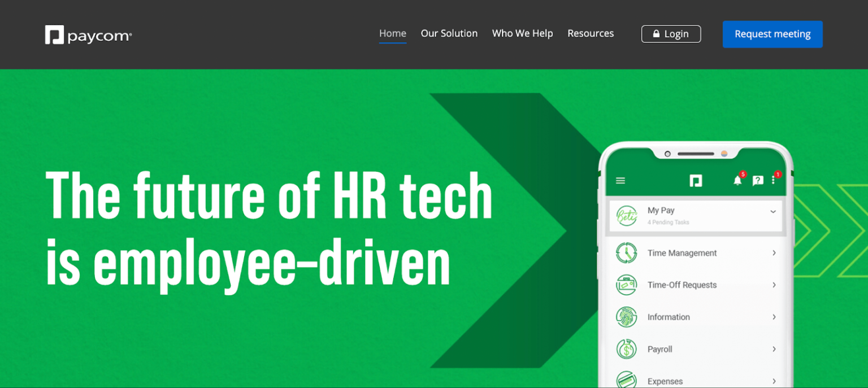This screenshot has width=868, height=388.
Task: Click the Time-Off Requests icon
Action: tap(627, 285)
